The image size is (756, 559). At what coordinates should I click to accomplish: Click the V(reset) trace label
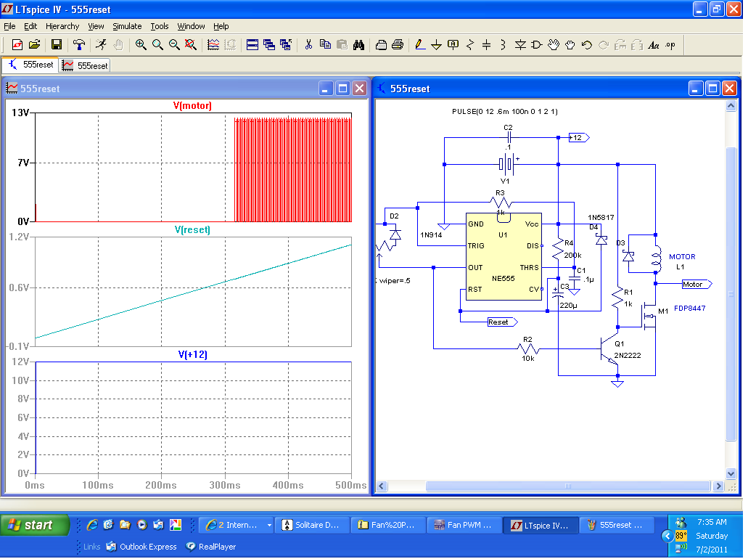click(x=192, y=229)
